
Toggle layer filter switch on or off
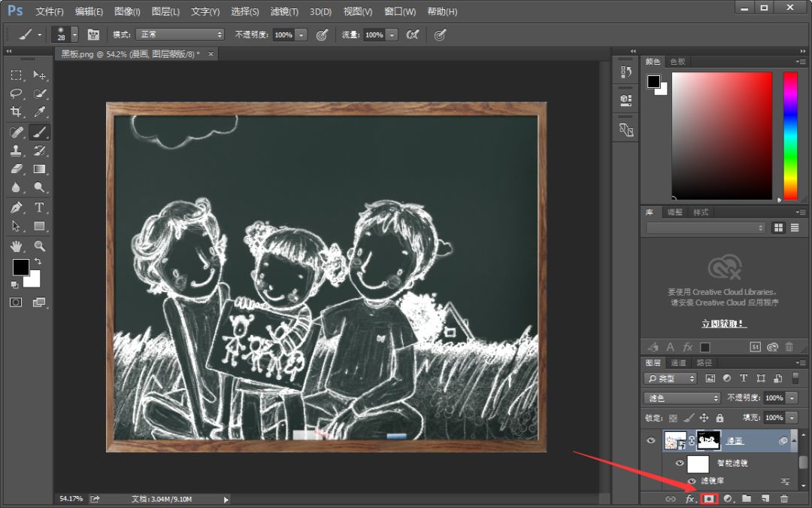(x=795, y=379)
